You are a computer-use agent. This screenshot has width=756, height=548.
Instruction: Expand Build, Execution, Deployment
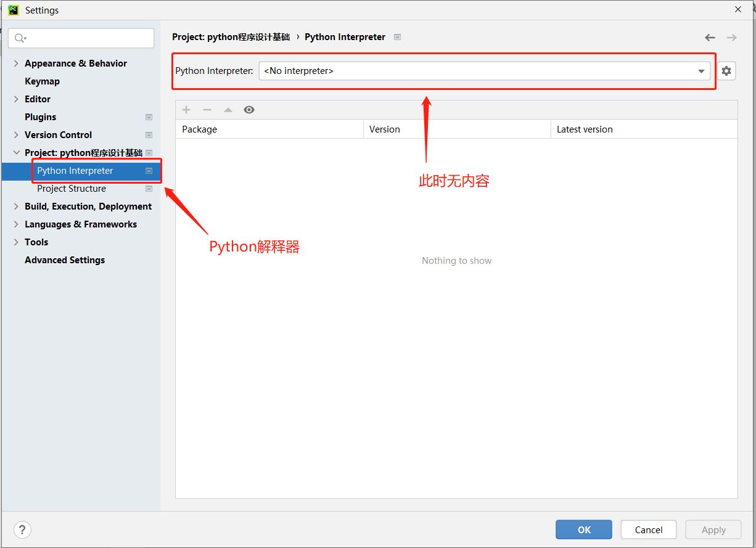(x=15, y=207)
